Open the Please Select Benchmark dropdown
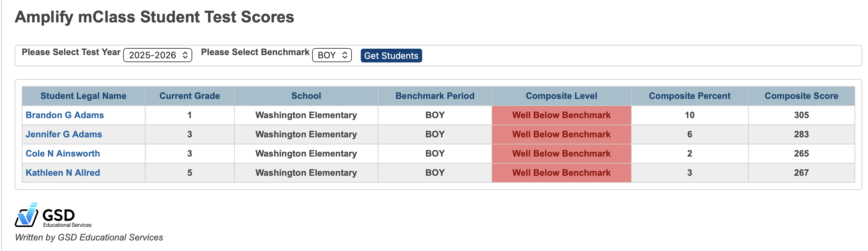The image size is (868, 251). [332, 55]
